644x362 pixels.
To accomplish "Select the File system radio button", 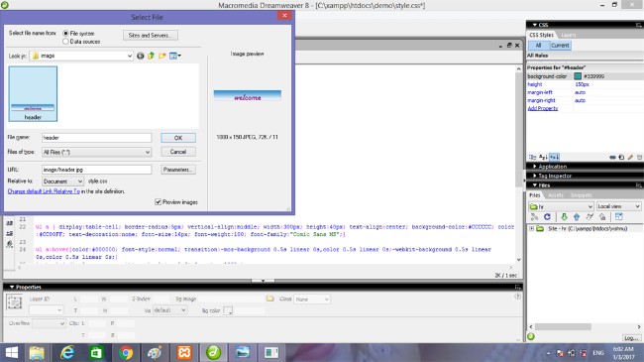I will point(65,34).
